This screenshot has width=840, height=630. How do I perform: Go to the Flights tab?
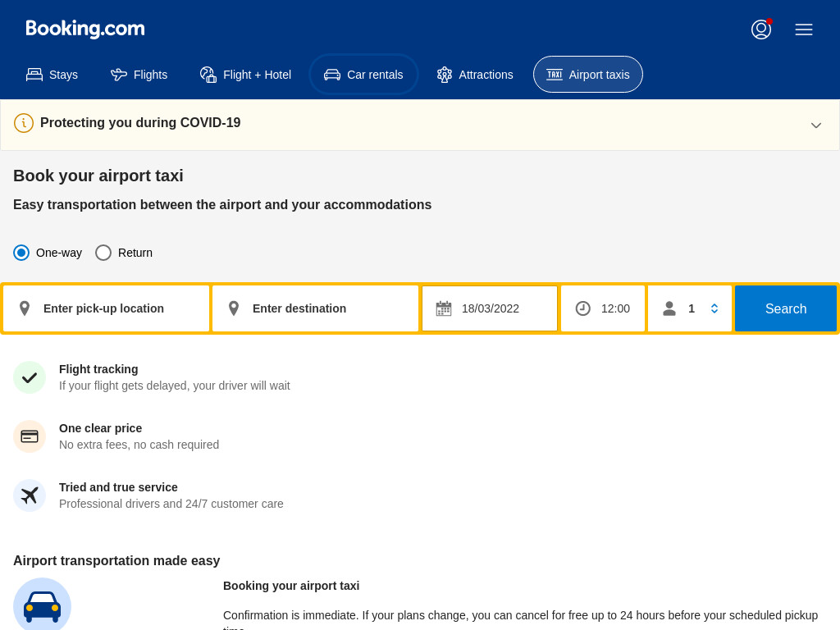click(139, 75)
